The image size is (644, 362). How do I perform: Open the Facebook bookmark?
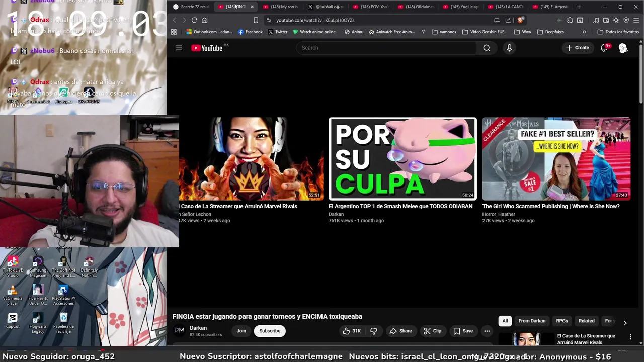point(250,32)
